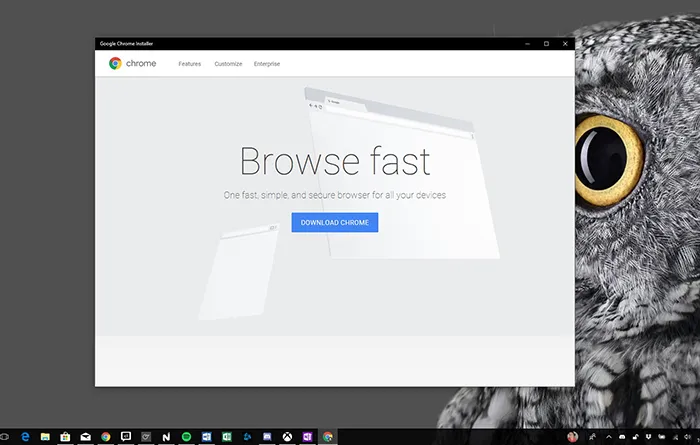Open the Features tab
This screenshot has height=445, width=700.
click(x=190, y=64)
